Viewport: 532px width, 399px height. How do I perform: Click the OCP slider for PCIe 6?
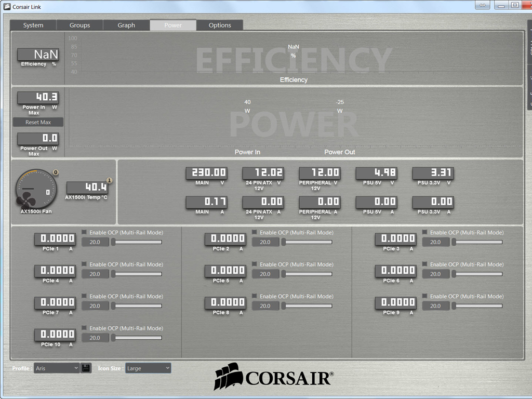point(477,274)
